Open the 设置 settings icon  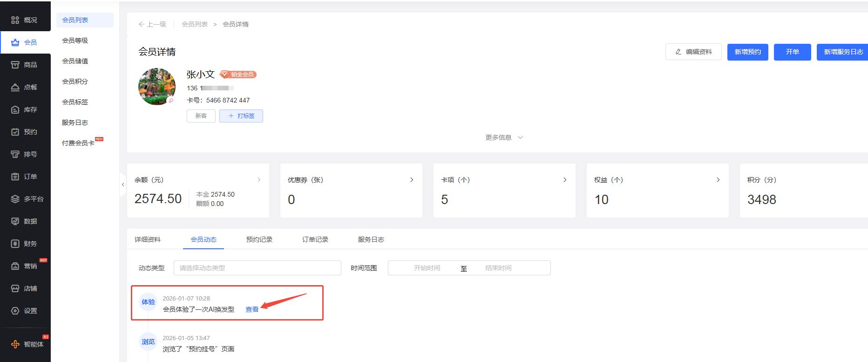click(15, 311)
